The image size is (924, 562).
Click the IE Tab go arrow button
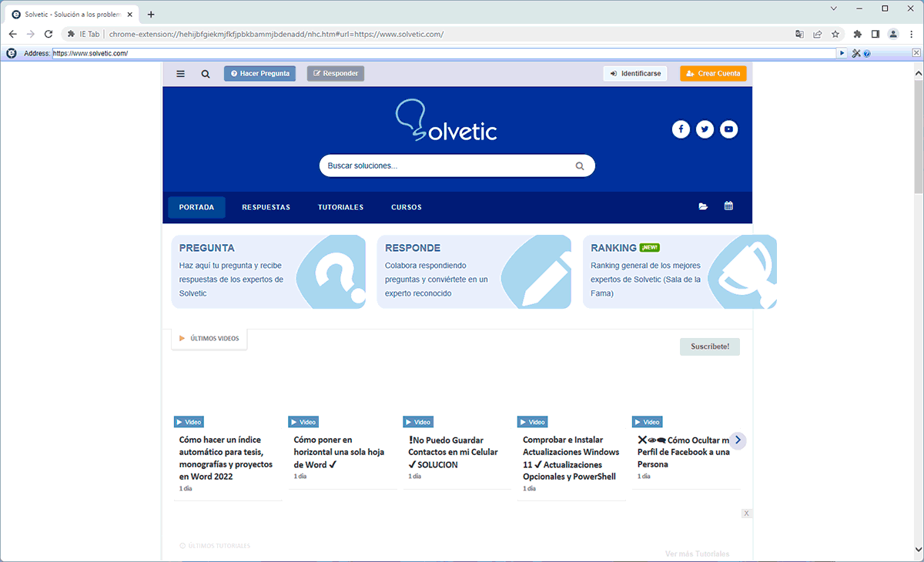click(x=842, y=53)
